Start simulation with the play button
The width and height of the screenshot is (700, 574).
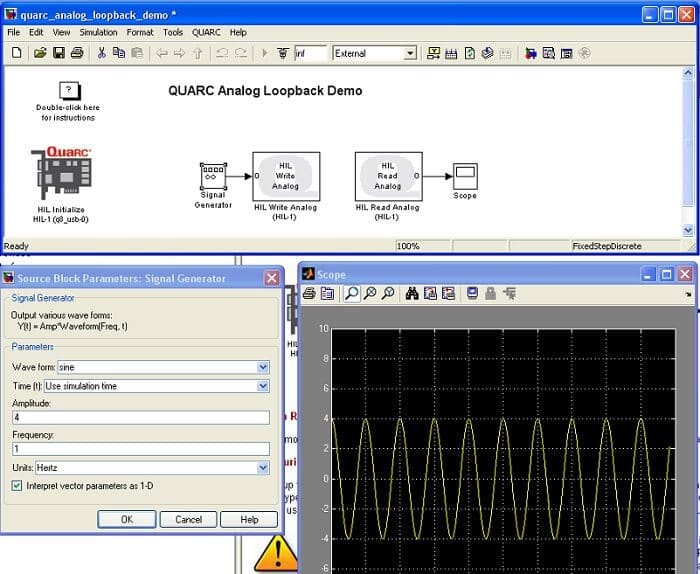(x=264, y=53)
